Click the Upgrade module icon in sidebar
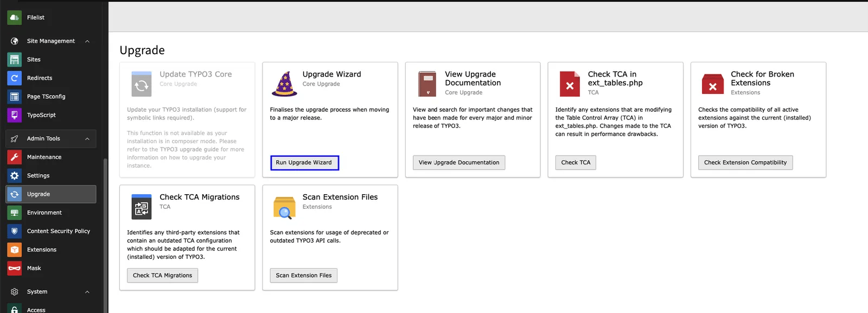Screen dimensions: 868x313 click(x=15, y=194)
